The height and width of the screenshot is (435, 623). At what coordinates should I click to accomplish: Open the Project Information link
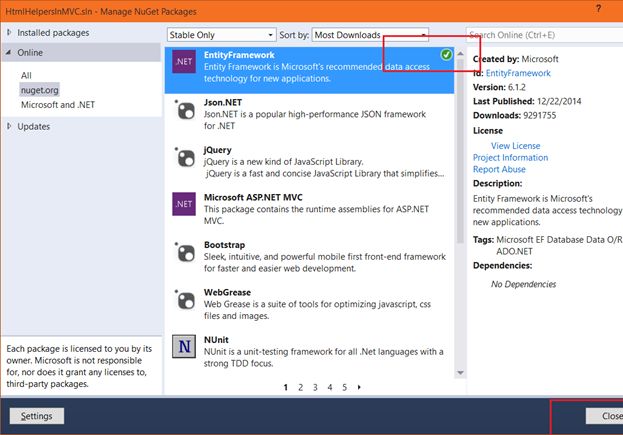(510, 158)
